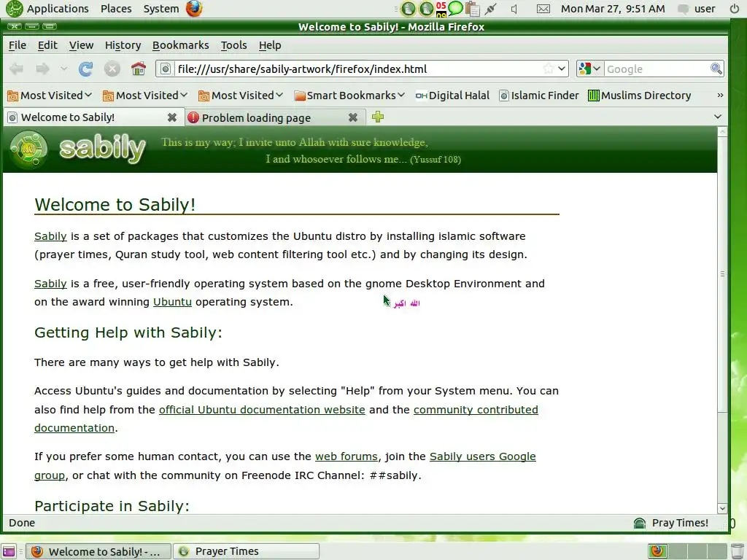This screenshot has width=747, height=560.
Task: Open the Help menu
Action: (x=270, y=45)
